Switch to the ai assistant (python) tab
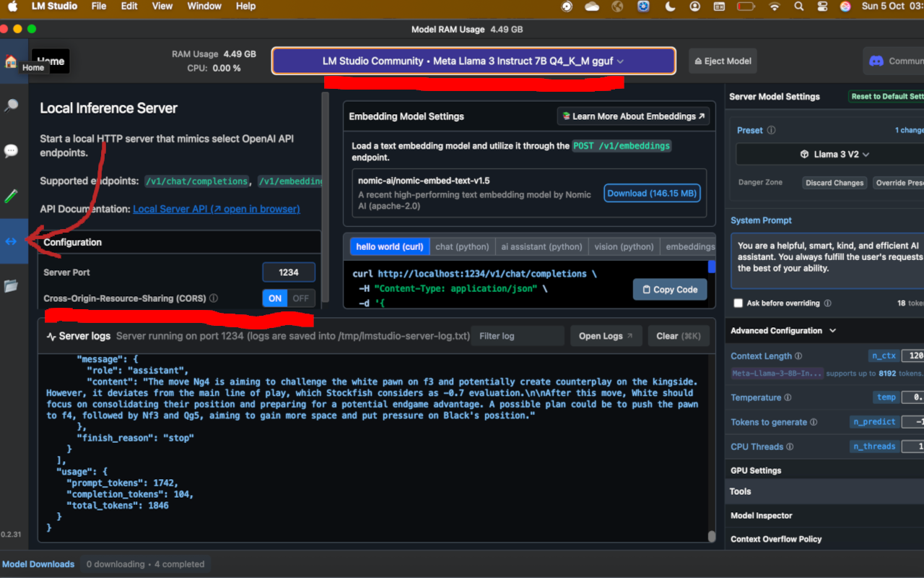Screen dimensions: 924x578 point(541,246)
